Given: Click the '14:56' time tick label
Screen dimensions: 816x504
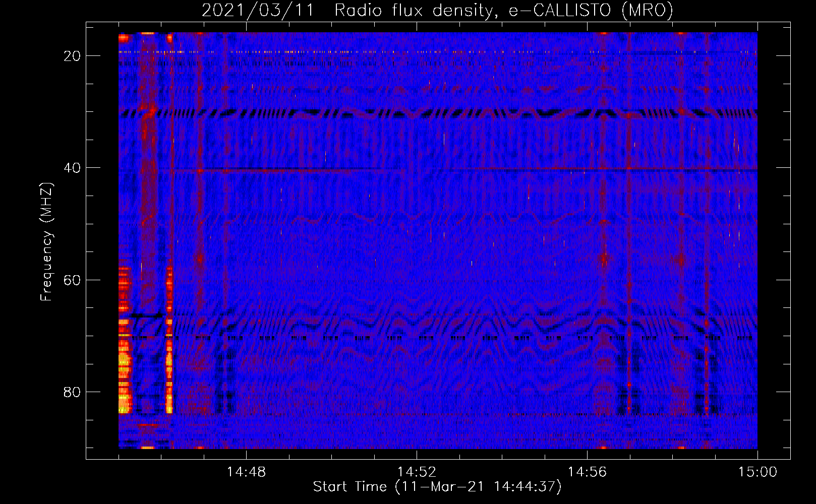Looking at the screenshot, I should click(587, 472).
